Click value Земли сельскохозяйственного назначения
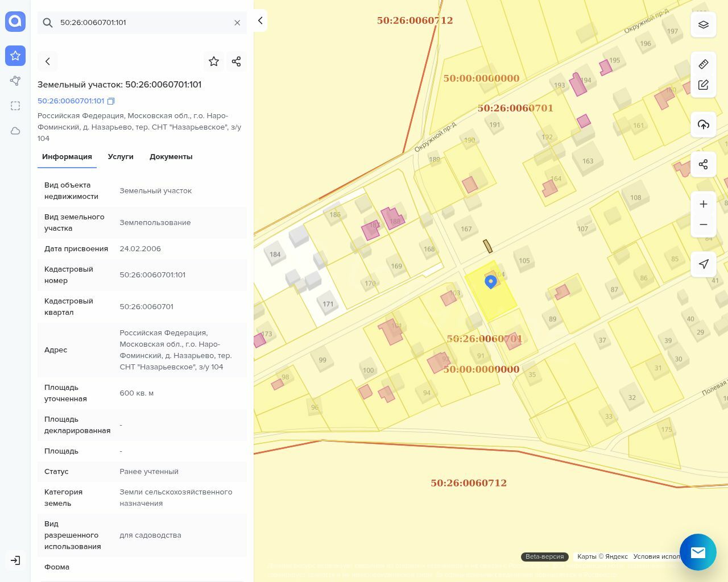Viewport: 728px width, 582px height. coord(176,498)
